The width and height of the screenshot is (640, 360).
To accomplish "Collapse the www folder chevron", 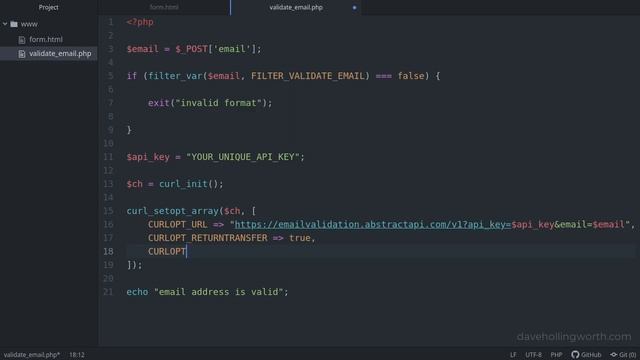I will point(5,24).
